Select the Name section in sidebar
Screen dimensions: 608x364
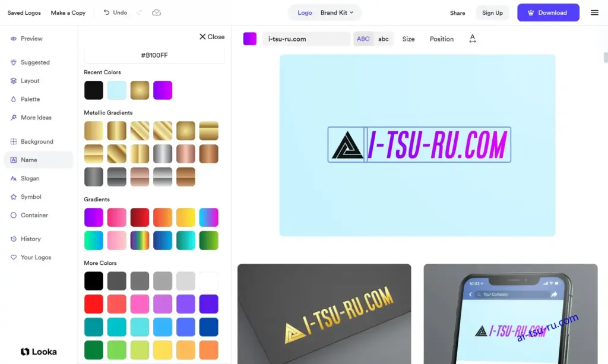[39, 160]
